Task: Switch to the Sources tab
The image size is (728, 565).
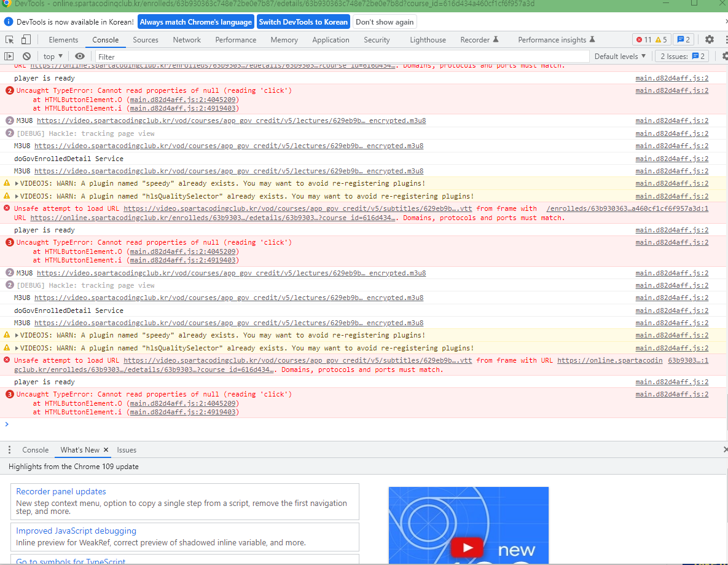Action: pos(146,39)
